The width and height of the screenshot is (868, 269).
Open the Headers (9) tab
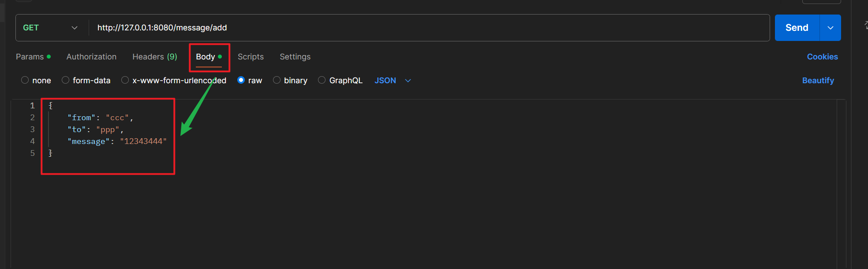pyautogui.click(x=155, y=57)
